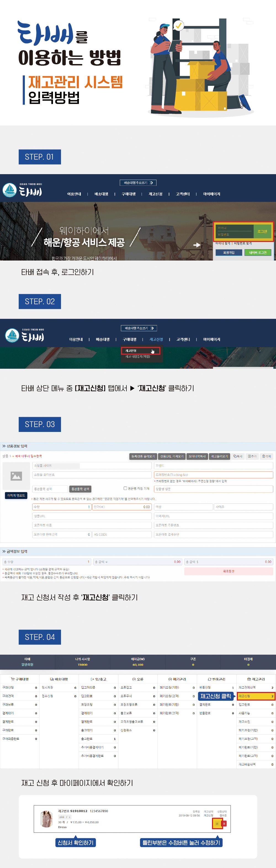The width and height of the screenshot is (276, 868).
Task: Click the 등록상품 불러오기 button
Action: tap(143, 456)
